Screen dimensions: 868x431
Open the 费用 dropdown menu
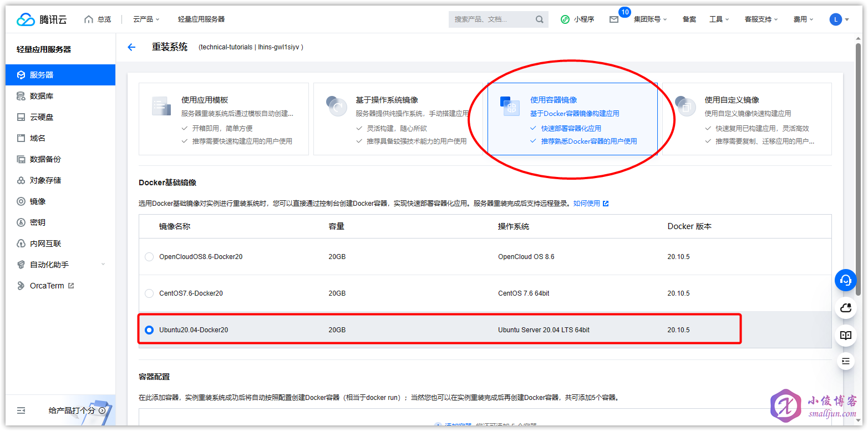coord(804,19)
